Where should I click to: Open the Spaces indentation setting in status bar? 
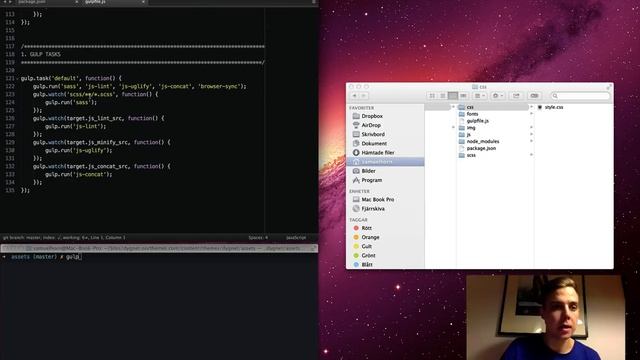(x=258, y=238)
